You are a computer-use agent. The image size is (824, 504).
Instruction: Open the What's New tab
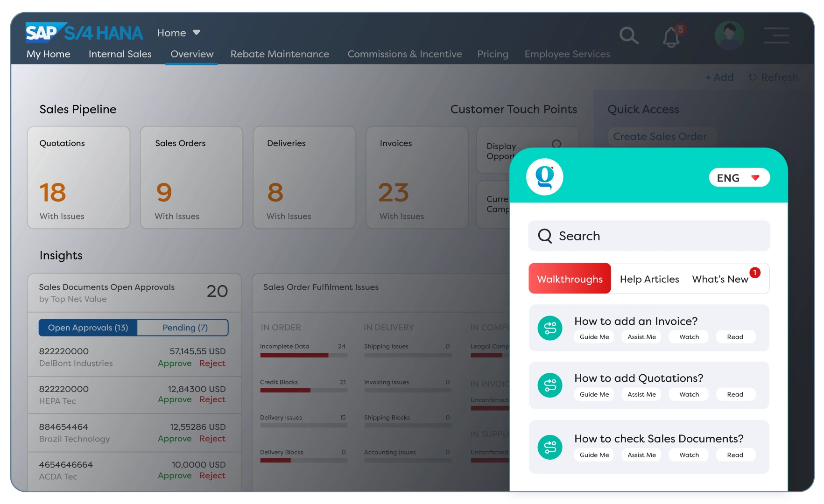coord(720,279)
